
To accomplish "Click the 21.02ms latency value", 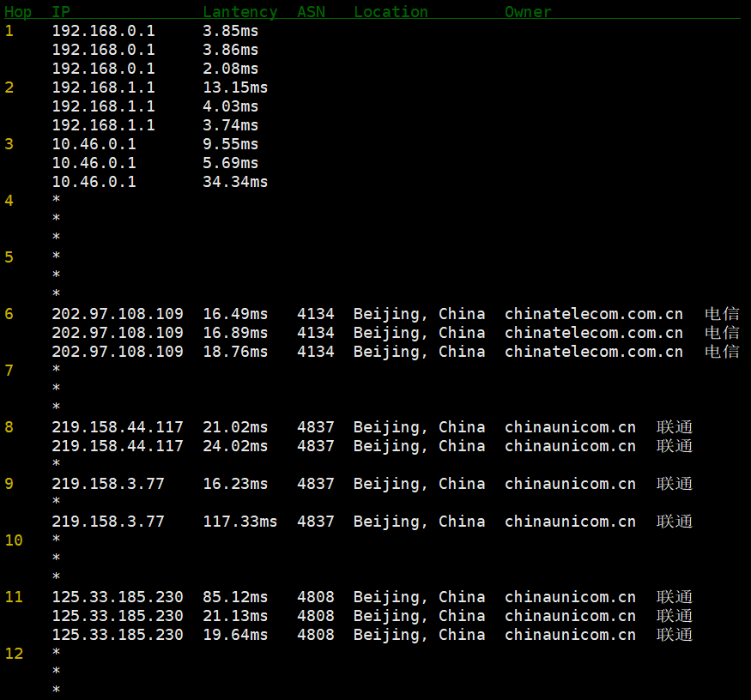I will click(235, 427).
